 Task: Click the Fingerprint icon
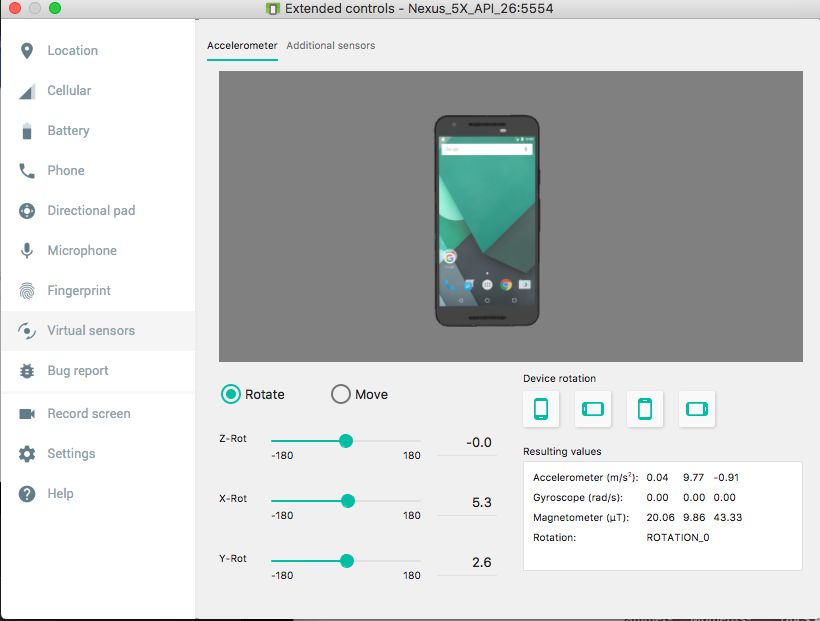(27, 290)
